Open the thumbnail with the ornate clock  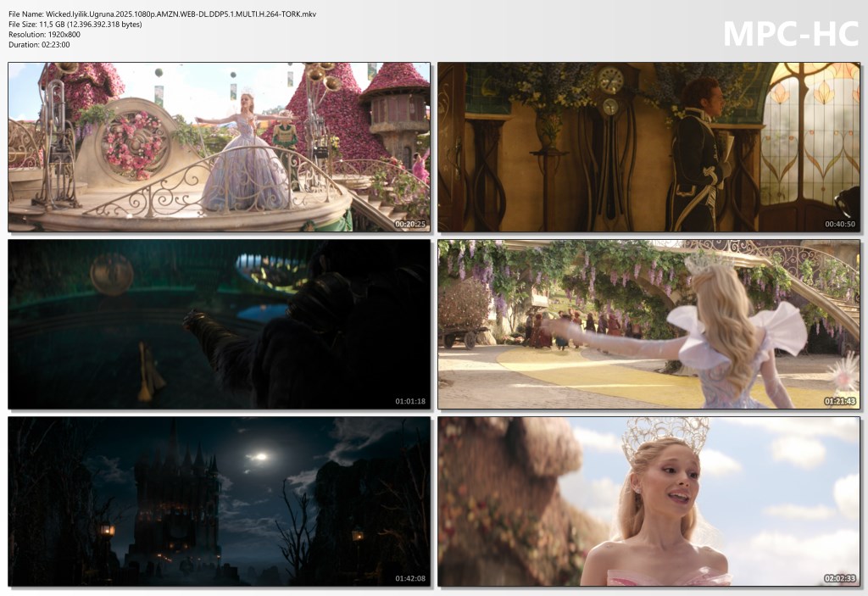click(x=648, y=147)
